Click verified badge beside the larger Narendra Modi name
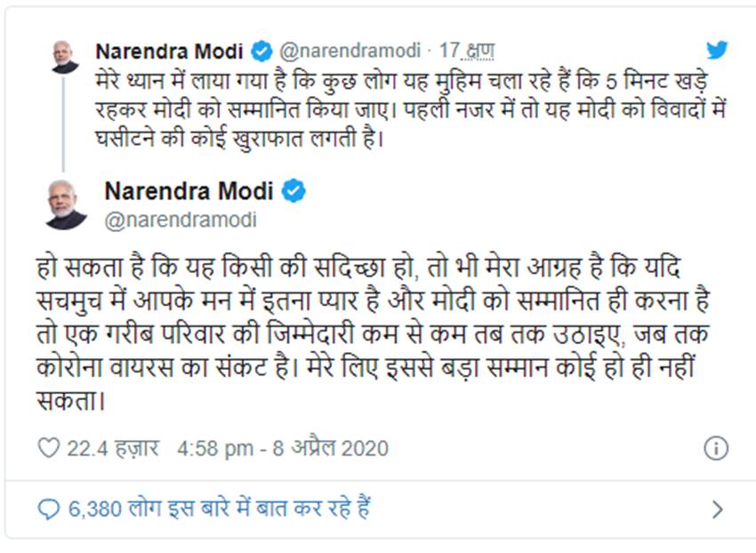 (294, 190)
